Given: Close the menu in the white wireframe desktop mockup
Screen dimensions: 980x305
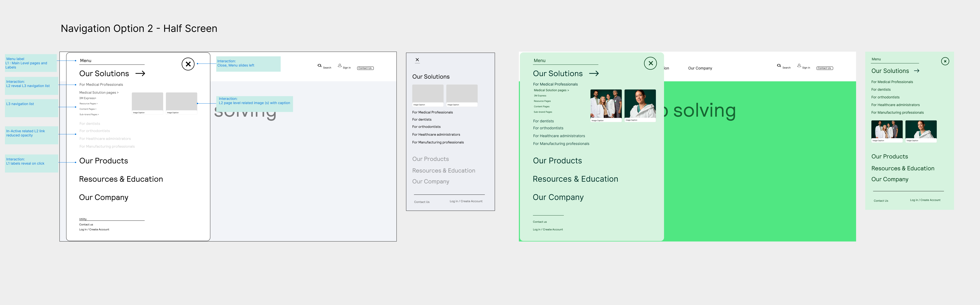Looking at the screenshot, I should pyautogui.click(x=188, y=64).
